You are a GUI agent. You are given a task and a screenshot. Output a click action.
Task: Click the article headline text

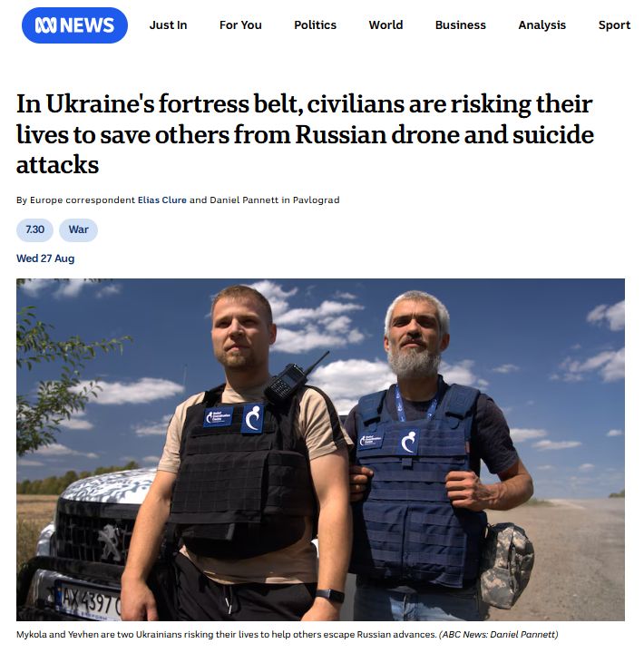(x=305, y=134)
